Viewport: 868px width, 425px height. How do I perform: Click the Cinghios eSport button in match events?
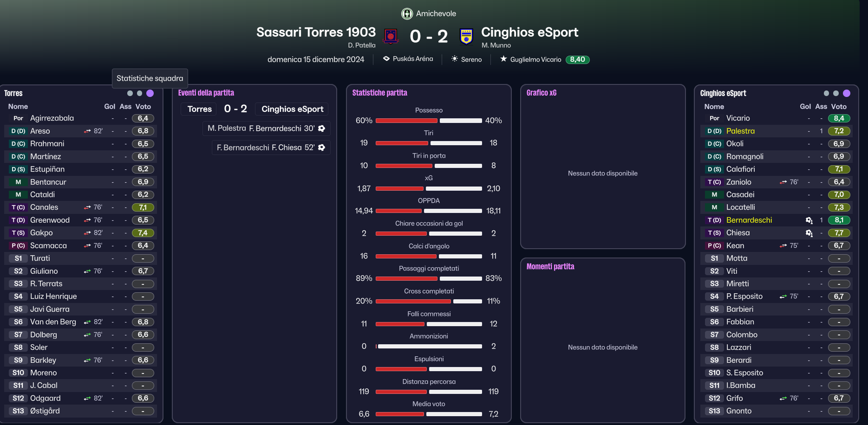[x=292, y=109]
